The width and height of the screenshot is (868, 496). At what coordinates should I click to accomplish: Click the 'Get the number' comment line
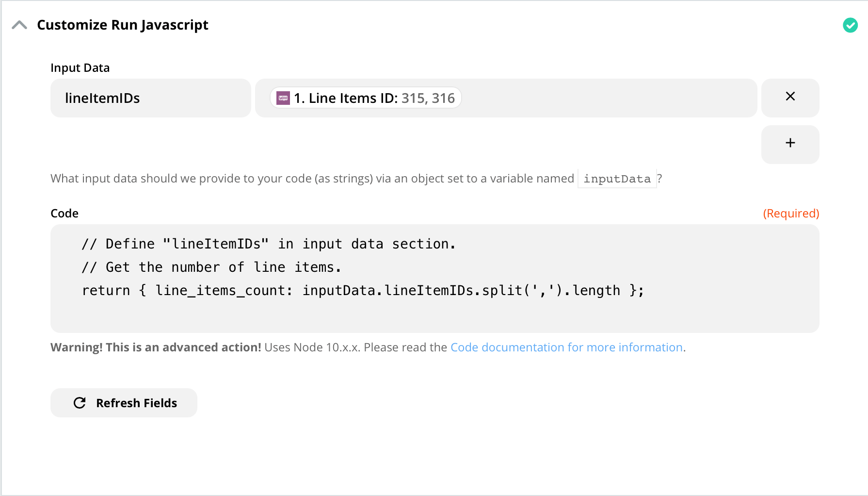[211, 267]
